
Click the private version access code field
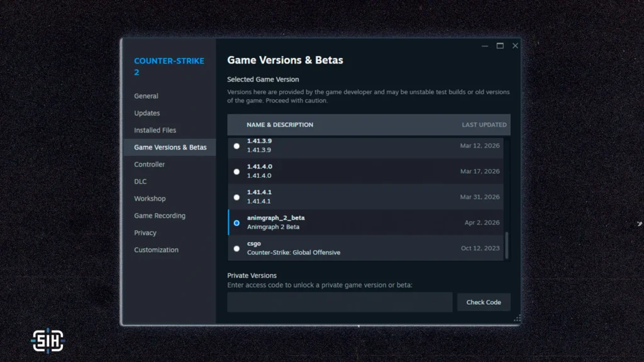[340, 302]
